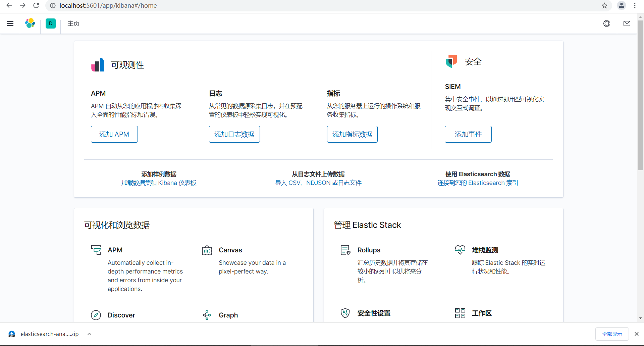Click the Observability bar-chart logo
Viewport: 644px width, 346px height.
(98, 65)
